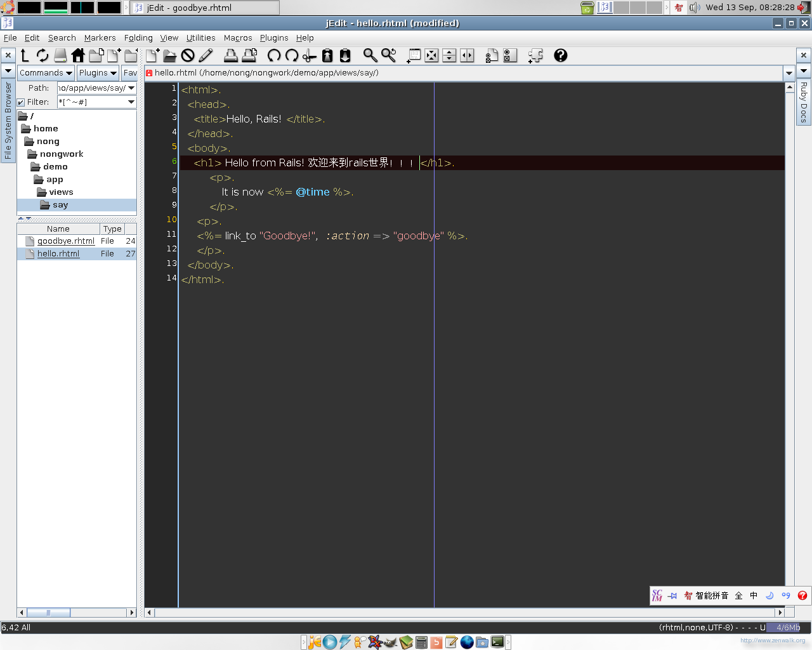Click the unsplit text area icon
Viewport: 812px width, 650px height.
pos(431,55)
